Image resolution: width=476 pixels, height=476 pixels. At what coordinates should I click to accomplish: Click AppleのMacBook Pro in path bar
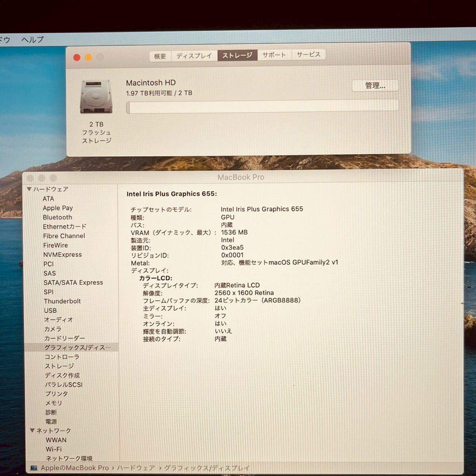[75, 468]
